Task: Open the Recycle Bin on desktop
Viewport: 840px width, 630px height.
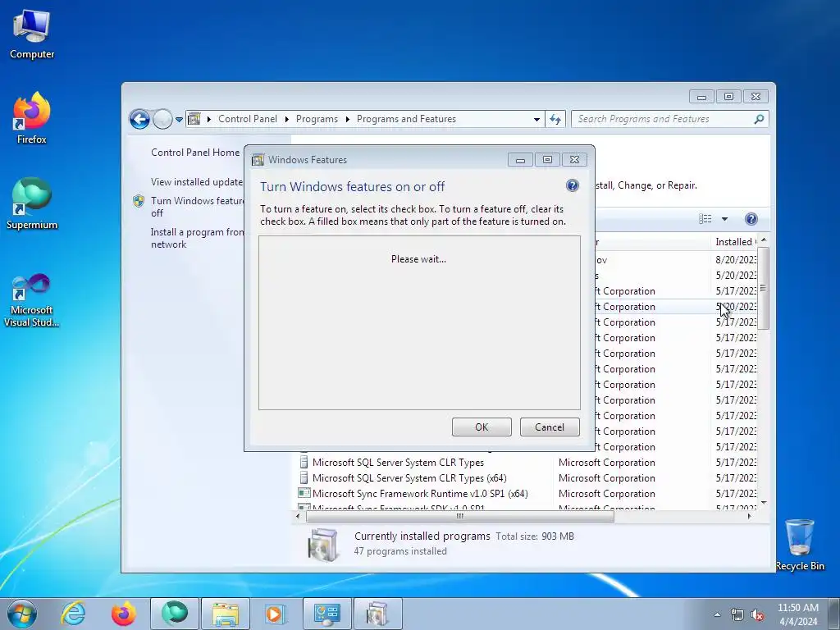Action: (x=799, y=545)
